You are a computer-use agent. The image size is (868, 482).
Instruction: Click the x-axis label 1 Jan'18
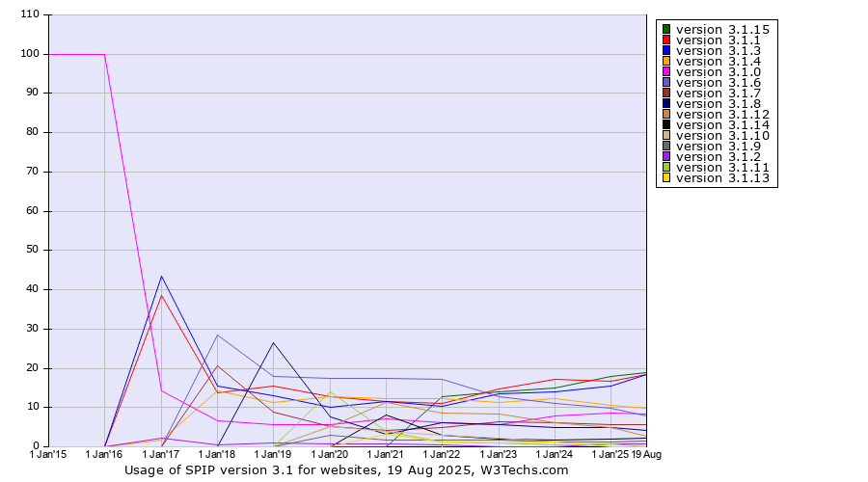tap(217, 454)
